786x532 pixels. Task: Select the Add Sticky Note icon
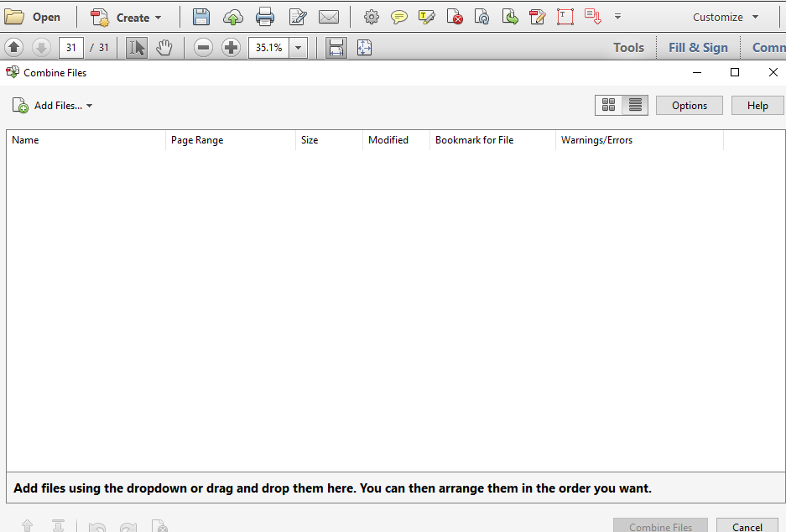[x=398, y=17]
